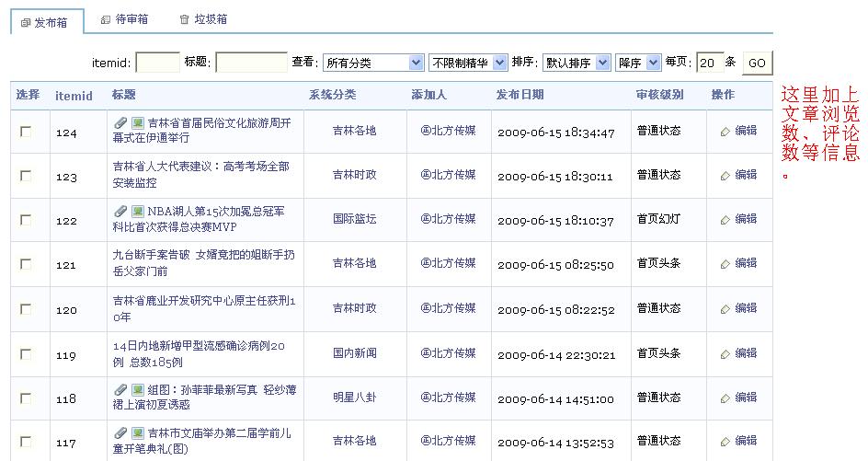Screen dimensions: 868x461
Task: Click the paperclip attachment icon in row 122
Action: point(120,211)
